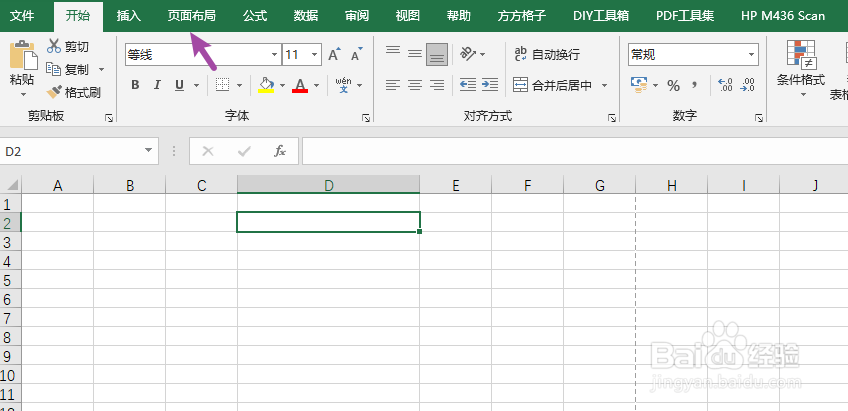Screen dimensions: 848x411
Task: Switch to the 审阅 tab
Action: pyautogui.click(x=357, y=15)
